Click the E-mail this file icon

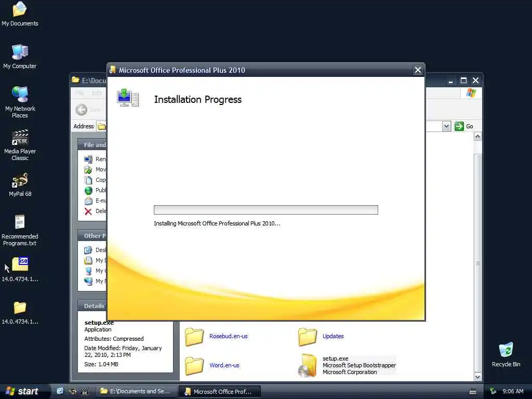tap(88, 201)
